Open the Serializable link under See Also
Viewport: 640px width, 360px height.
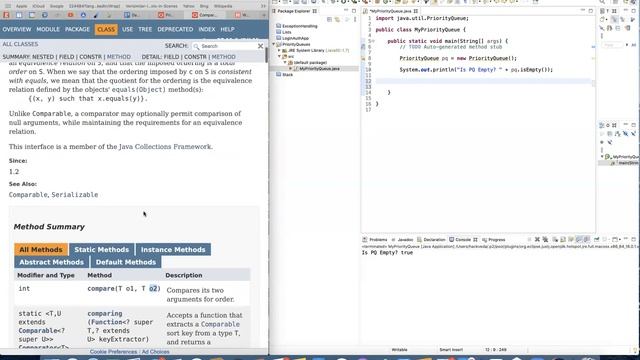click(75, 195)
